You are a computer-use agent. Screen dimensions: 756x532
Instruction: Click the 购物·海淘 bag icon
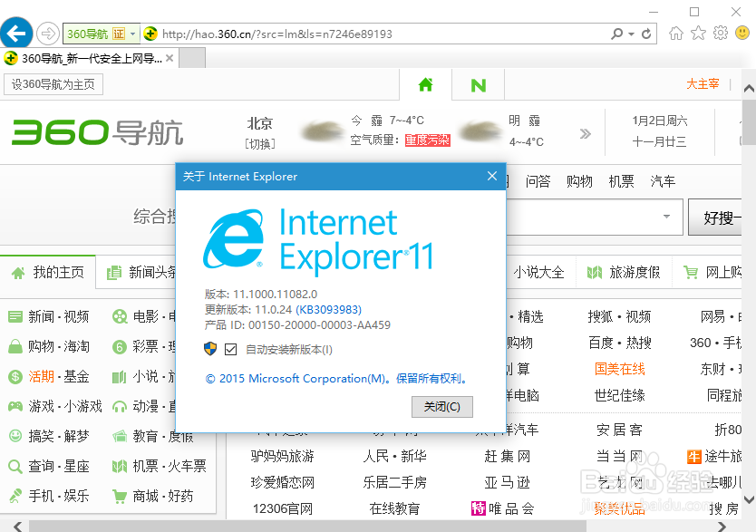pyautogui.click(x=15, y=346)
